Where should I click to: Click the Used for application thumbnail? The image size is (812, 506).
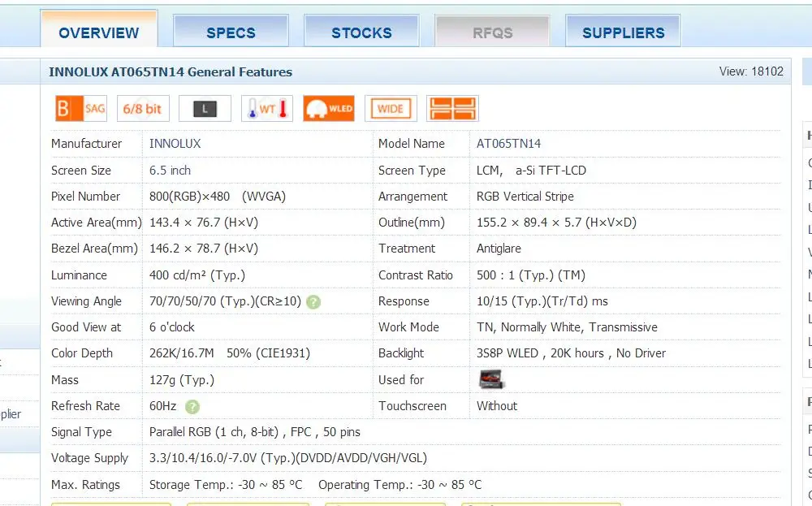click(491, 379)
